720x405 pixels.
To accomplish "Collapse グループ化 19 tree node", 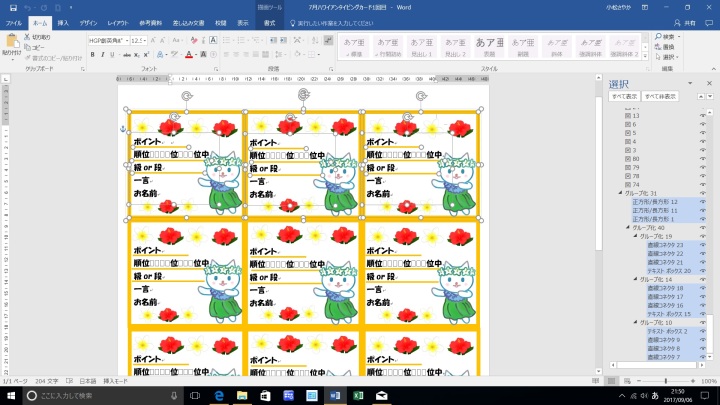I will tap(636, 236).
